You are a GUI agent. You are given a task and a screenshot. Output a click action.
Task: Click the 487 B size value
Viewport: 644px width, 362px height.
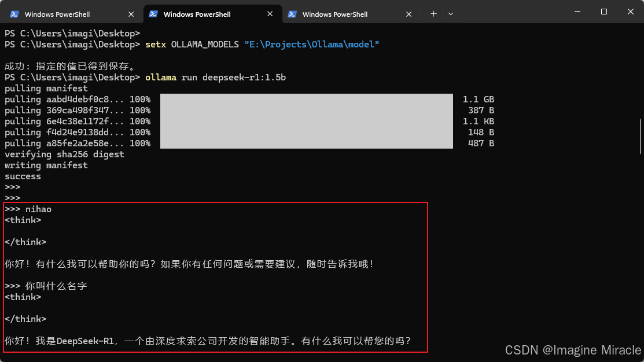[x=481, y=143]
